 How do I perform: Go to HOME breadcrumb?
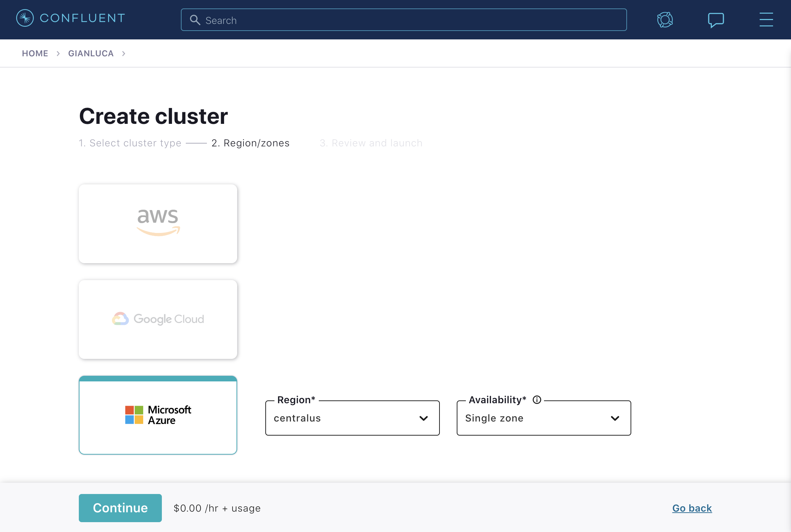[35, 53]
